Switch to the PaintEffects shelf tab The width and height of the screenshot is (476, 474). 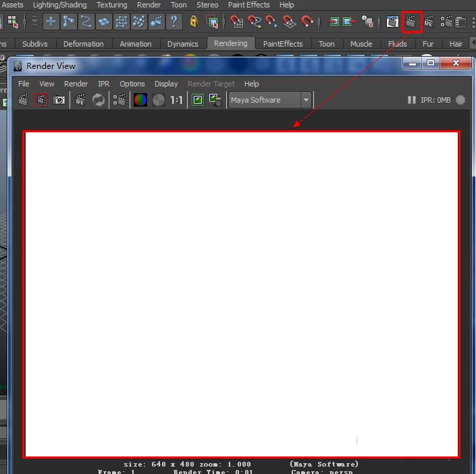tap(283, 44)
